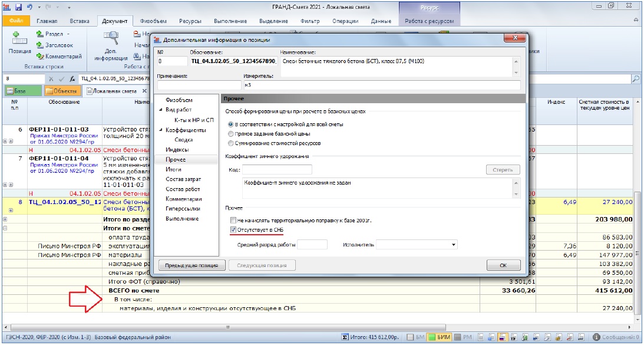
Task: Click the info Сообщений icon
Action: 596,337
